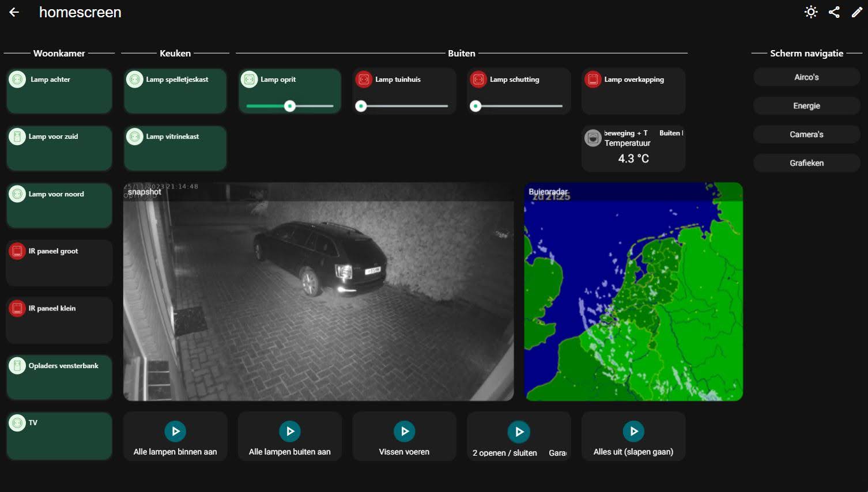Open the share icon
Image resolution: width=868 pixels, height=492 pixels.
pos(834,12)
